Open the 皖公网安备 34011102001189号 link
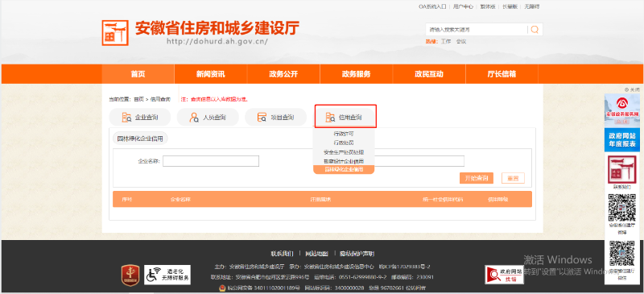644x294 pixels. point(263,288)
